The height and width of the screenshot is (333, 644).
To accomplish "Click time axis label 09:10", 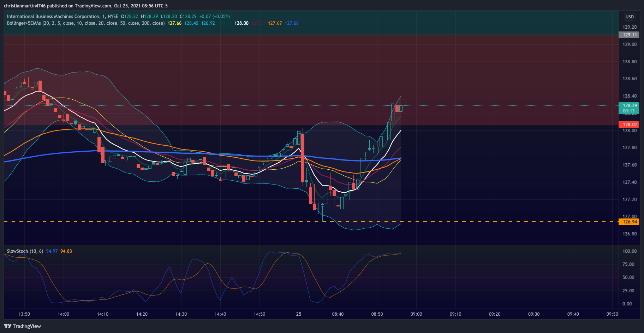I will (x=455, y=314).
